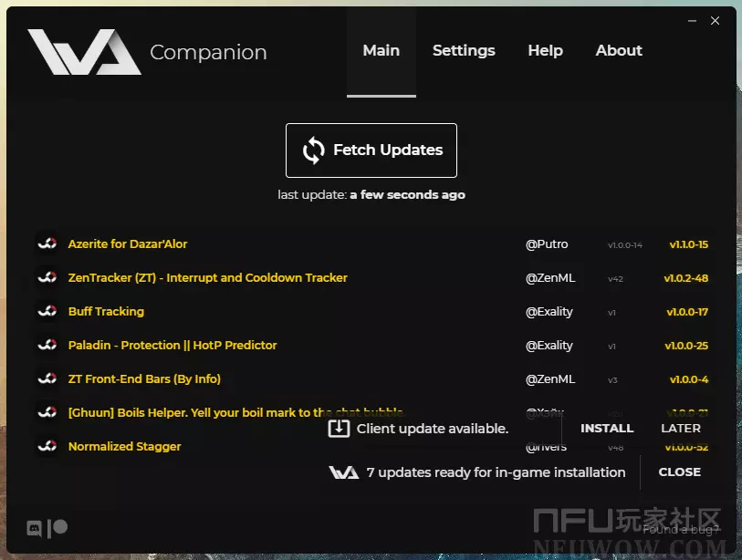742x560 pixels.
Task: Go to the Help tab
Action: (x=545, y=51)
